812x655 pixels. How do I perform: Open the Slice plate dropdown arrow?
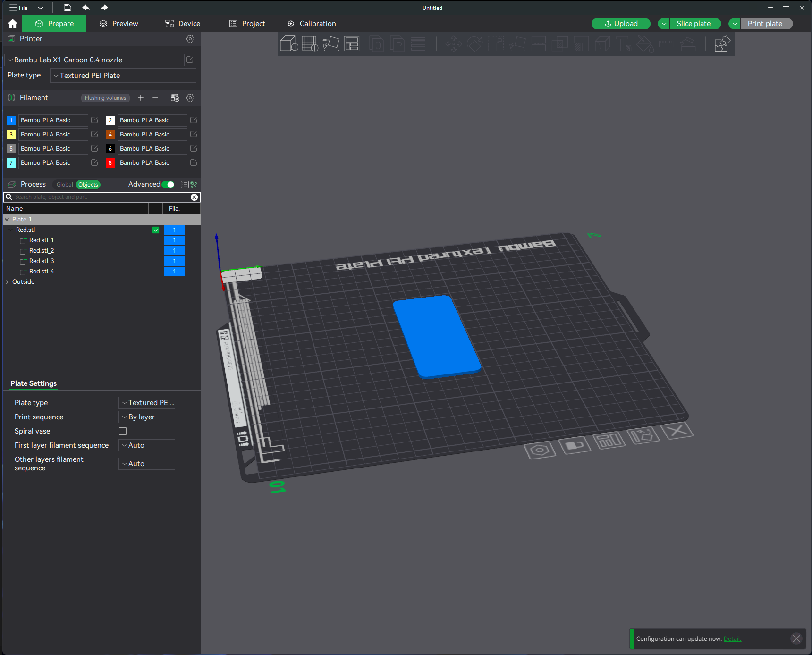tap(664, 24)
